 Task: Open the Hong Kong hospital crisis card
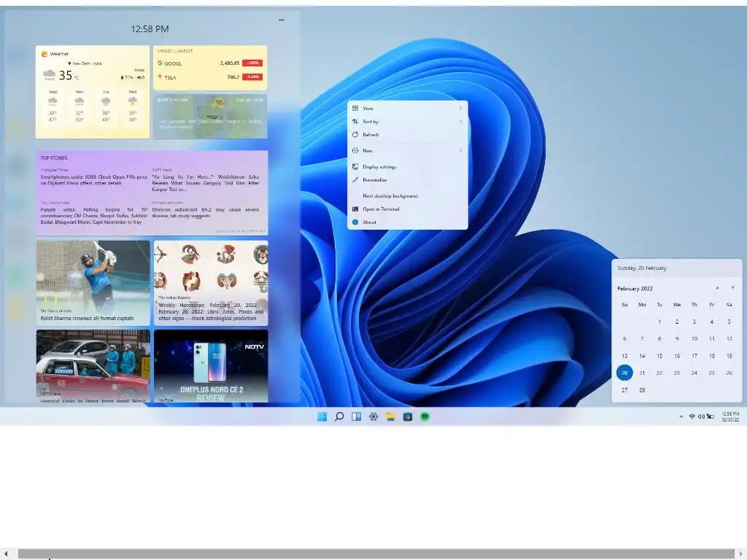point(93,366)
